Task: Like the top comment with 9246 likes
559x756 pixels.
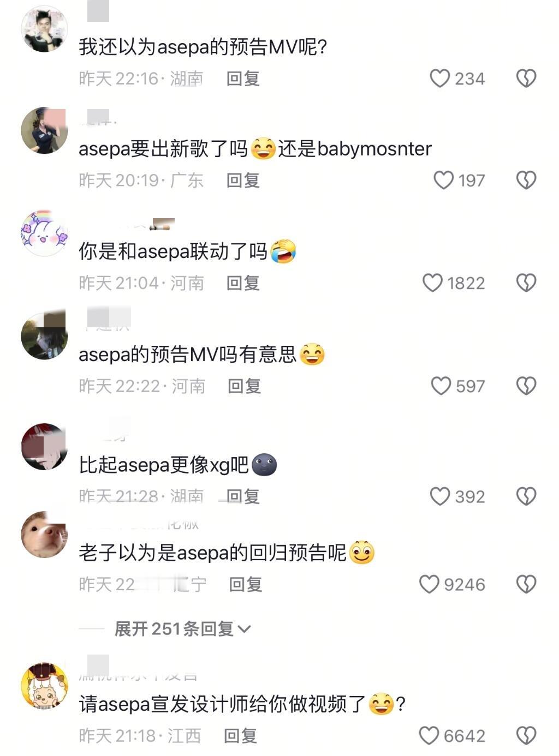Action: tap(429, 584)
